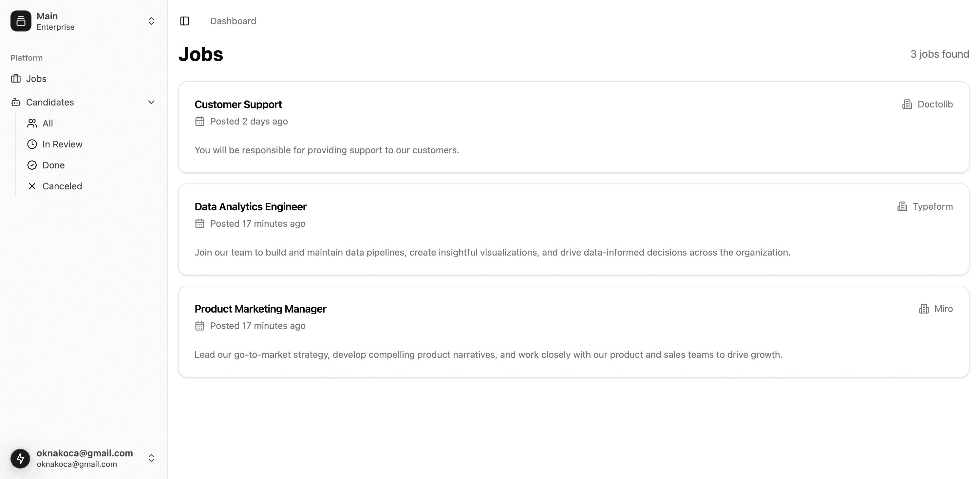980x479 pixels.
Task: Collapse the Candidates section chevron
Action: 151,102
